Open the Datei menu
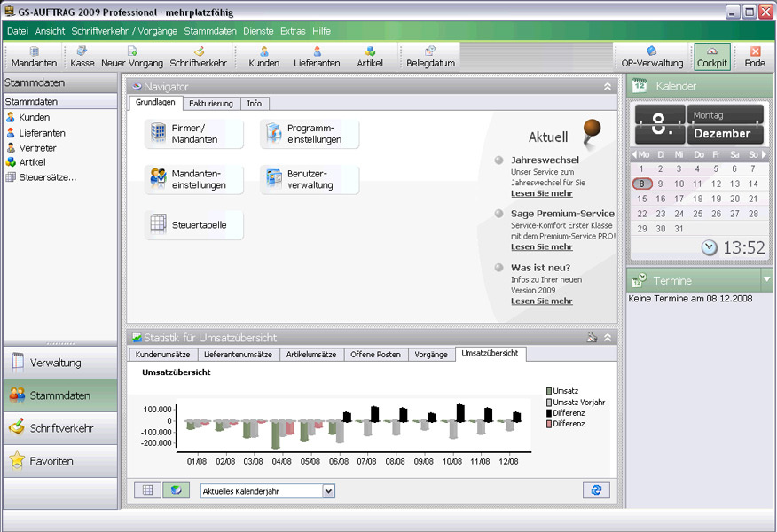Viewport: 777px width, 532px height. [18, 31]
